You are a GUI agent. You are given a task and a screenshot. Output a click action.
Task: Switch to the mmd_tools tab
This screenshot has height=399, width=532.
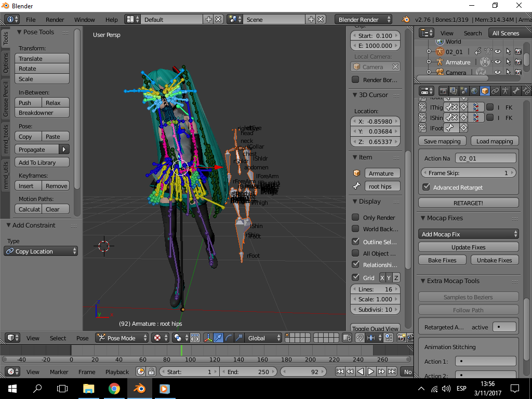click(5, 139)
